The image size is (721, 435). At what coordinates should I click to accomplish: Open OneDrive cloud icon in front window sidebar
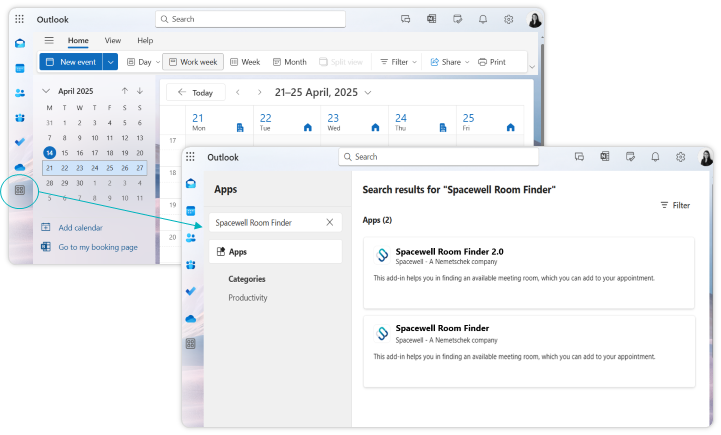[191, 319]
